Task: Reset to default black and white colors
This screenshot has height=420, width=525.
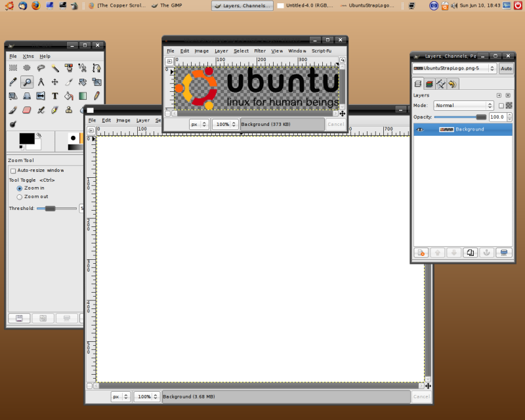Action: click(x=21, y=147)
